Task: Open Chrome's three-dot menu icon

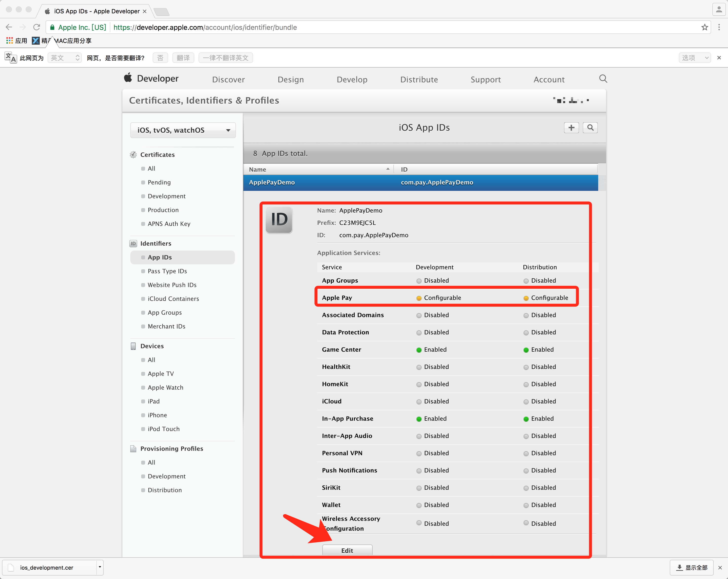Action: [x=719, y=27]
